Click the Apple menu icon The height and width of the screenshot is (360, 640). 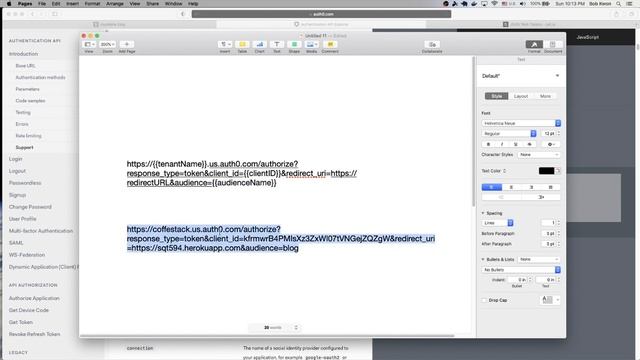[x=9, y=4]
